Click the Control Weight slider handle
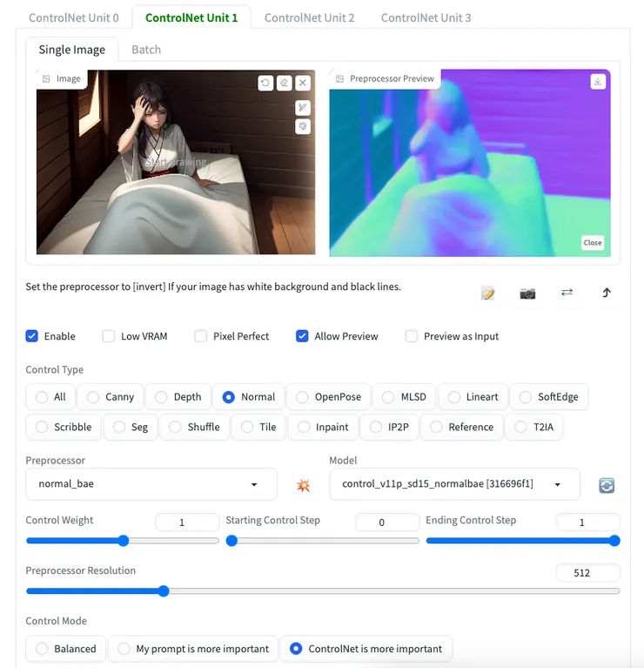 [124, 541]
